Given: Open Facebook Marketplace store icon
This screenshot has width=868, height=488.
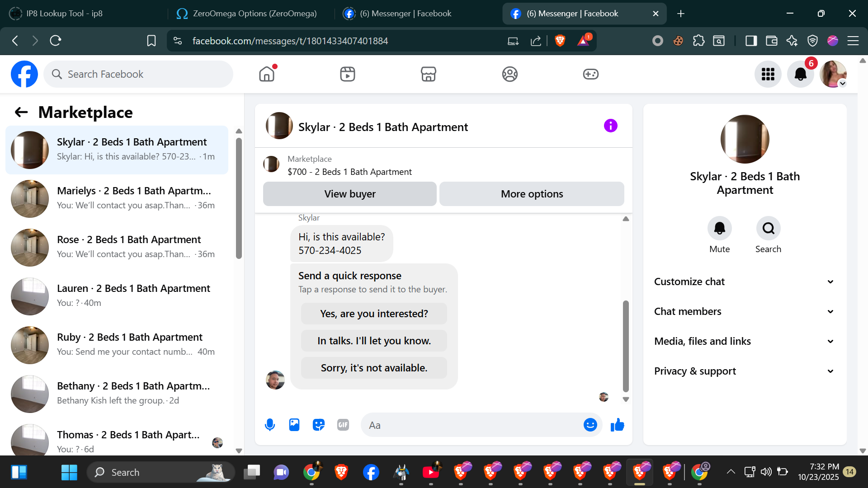Looking at the screenshot, I should click(x=428, y=74).
